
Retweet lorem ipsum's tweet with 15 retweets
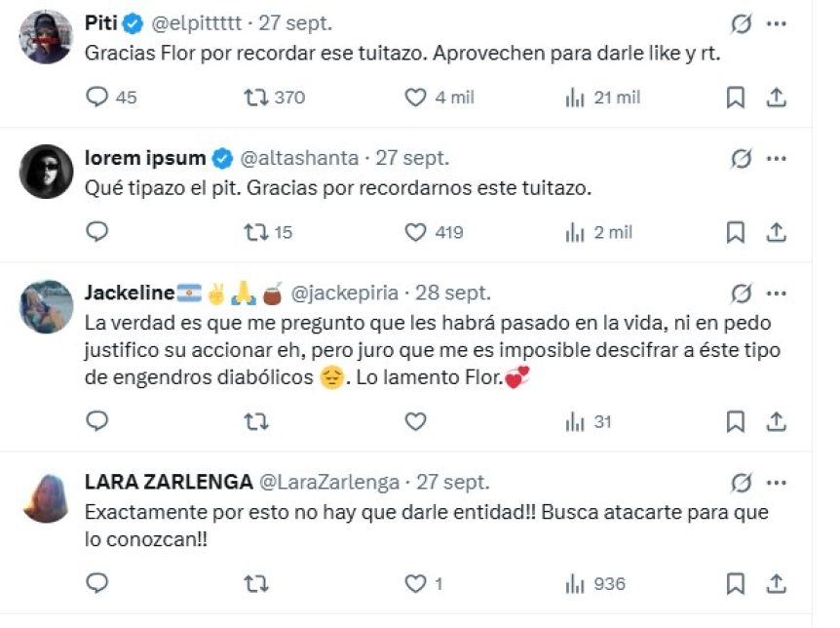(x=256, y=232)
